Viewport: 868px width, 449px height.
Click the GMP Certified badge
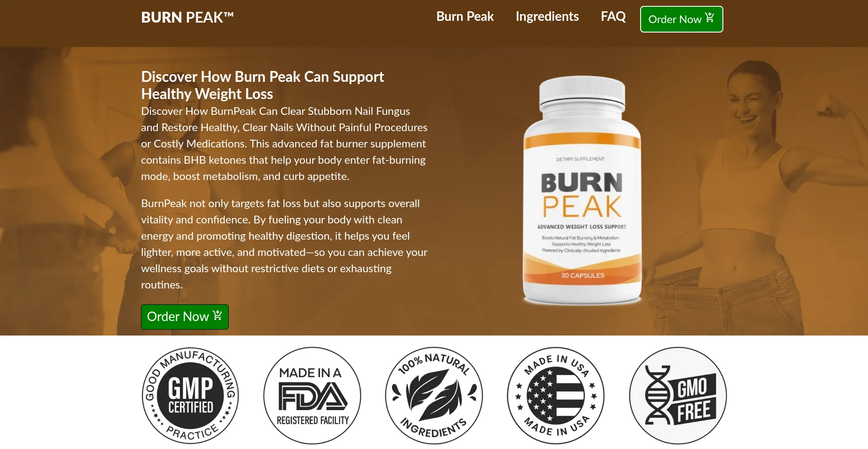190,396
